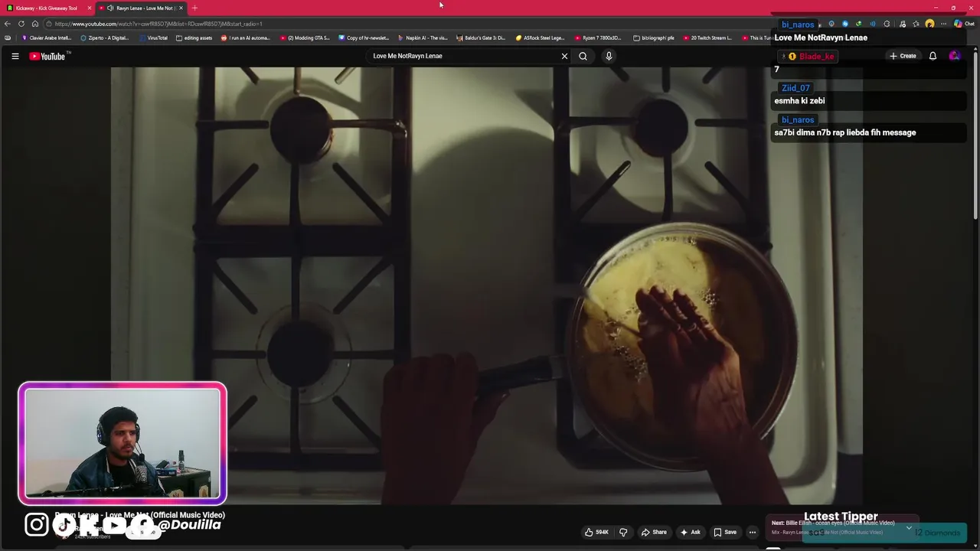Image resolution: width=980 pixels, height=551 pixels.
Task: Open ASRock Steel Lege bookmark
Action: (540, 37)
